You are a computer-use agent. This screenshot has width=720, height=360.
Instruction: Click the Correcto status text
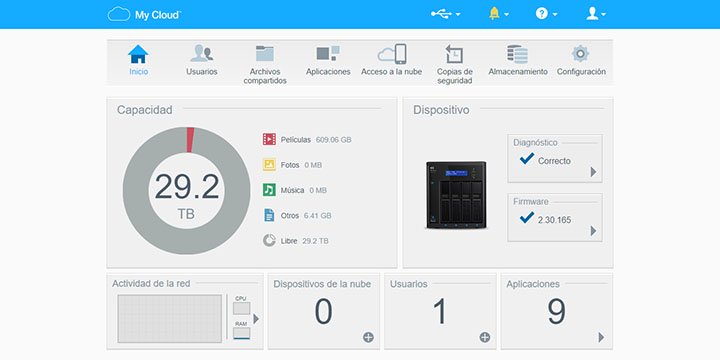click(554, 161)
